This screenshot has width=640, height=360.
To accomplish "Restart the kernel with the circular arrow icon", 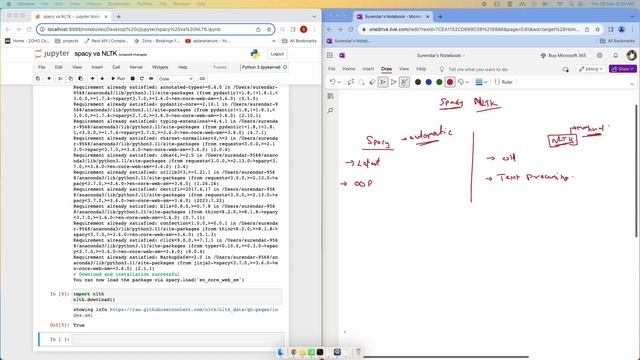I will [142, 78].
